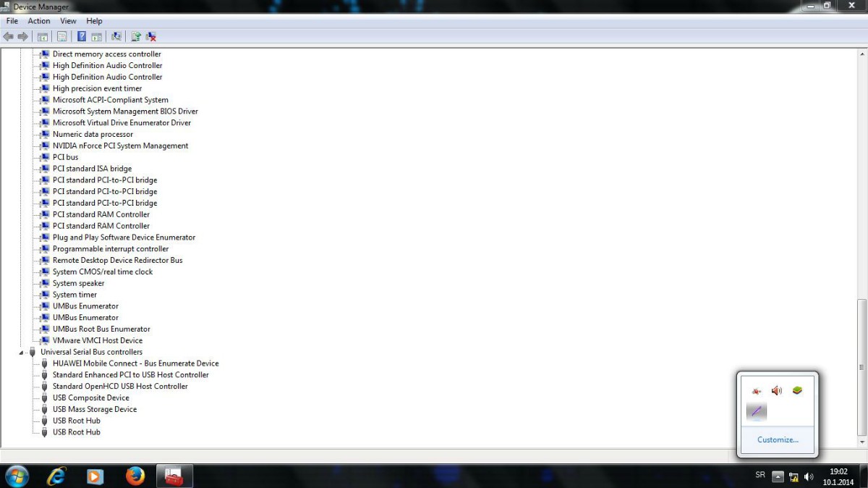The image size is (868, 488).
Task: Select Plug and Play Software Device Enumerator
Action: click(x=124, y=237)
